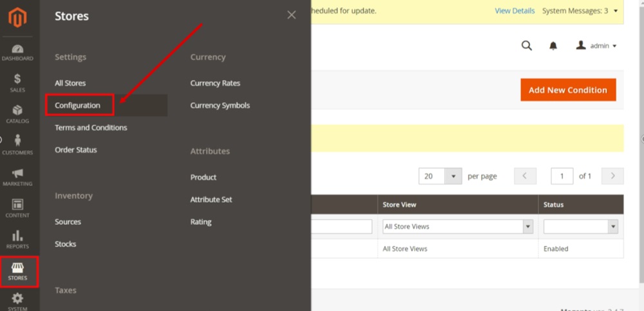
Task: Open the Marketing megaphone icon
Action: [17, 176]
